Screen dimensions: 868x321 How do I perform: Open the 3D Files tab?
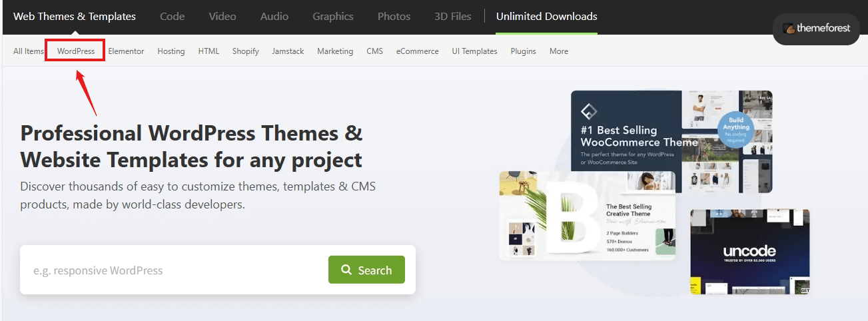(452, 16)
